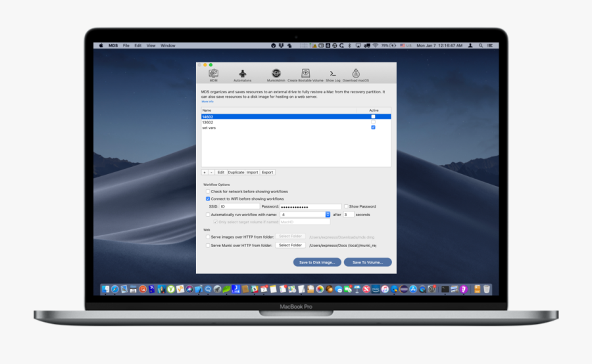Select the set vars workflow row

click(296, 127)
